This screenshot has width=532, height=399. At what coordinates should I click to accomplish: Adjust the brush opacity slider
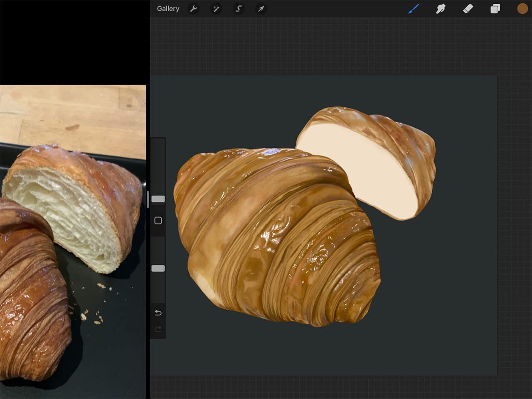pos(158,268)
